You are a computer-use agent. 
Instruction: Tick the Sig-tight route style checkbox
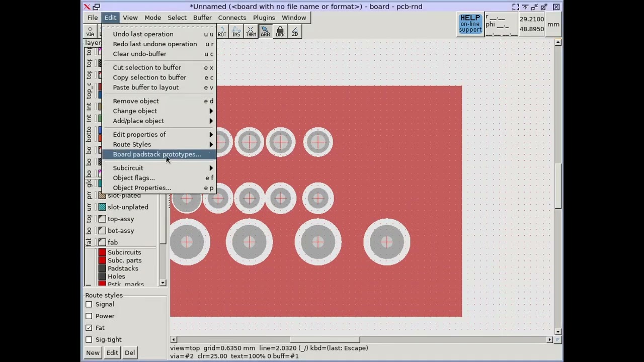pos(89,339)
